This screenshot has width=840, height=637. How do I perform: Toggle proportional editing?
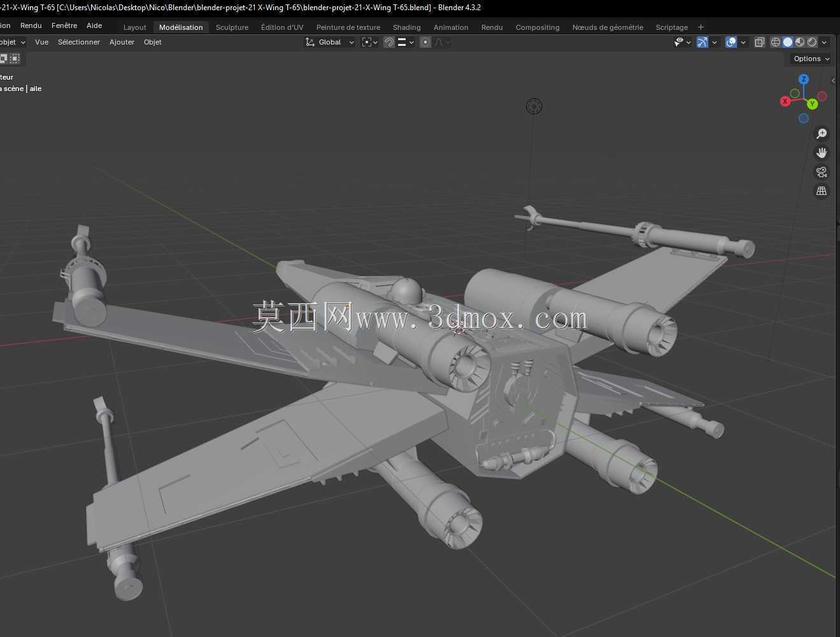point(425,42)
